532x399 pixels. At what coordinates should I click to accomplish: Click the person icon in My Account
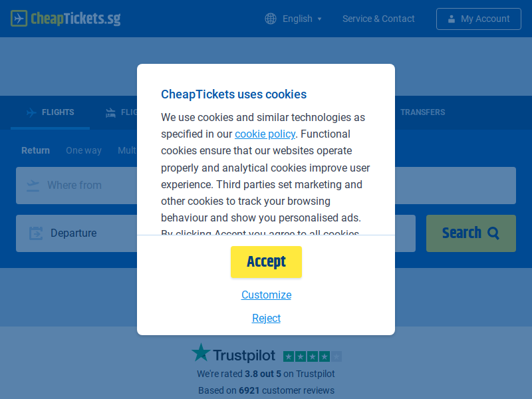(x=452, y=19)
